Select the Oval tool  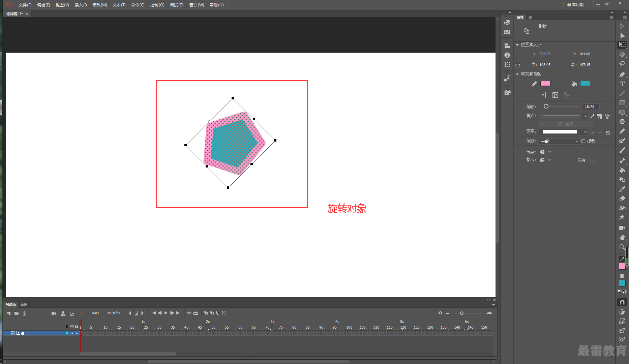pyautogui.click(x=622, y=112)
